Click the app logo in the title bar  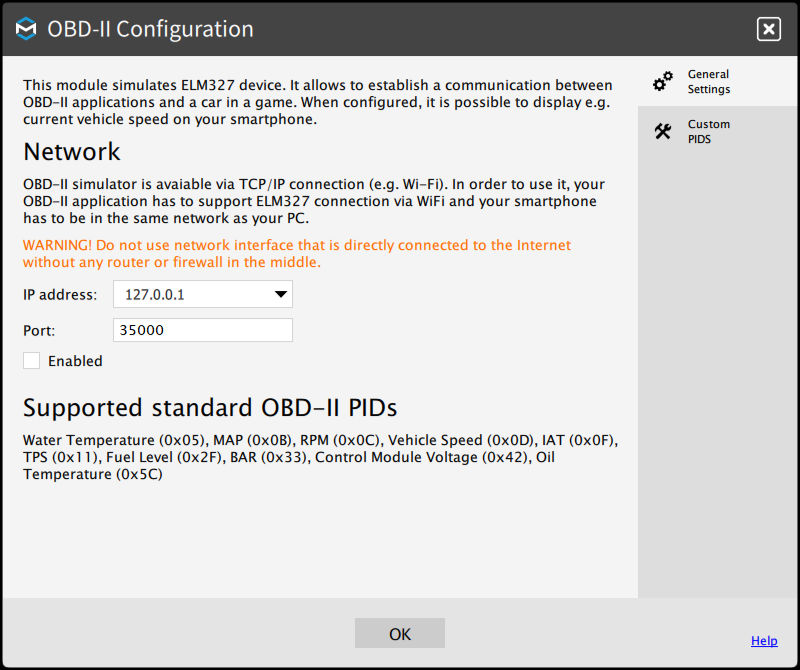pyautogui.click(x=26, y=29)
